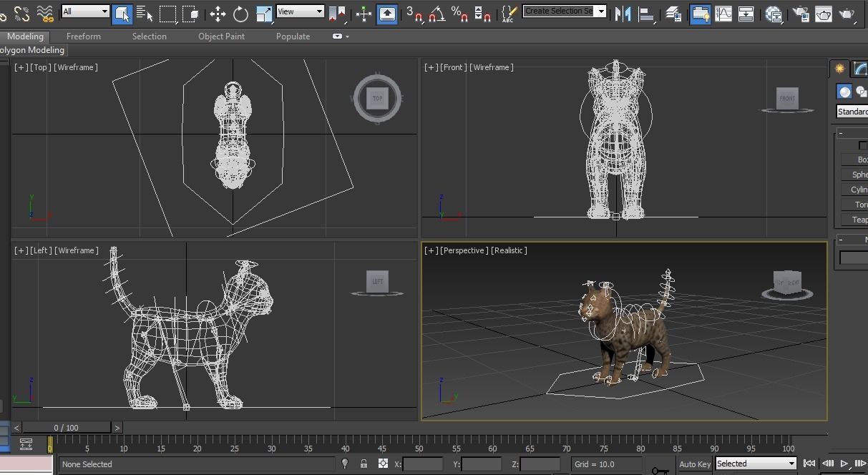The image size is (868, 475).
Task: Click the Sphere primitive button
Action: point(855,175)
